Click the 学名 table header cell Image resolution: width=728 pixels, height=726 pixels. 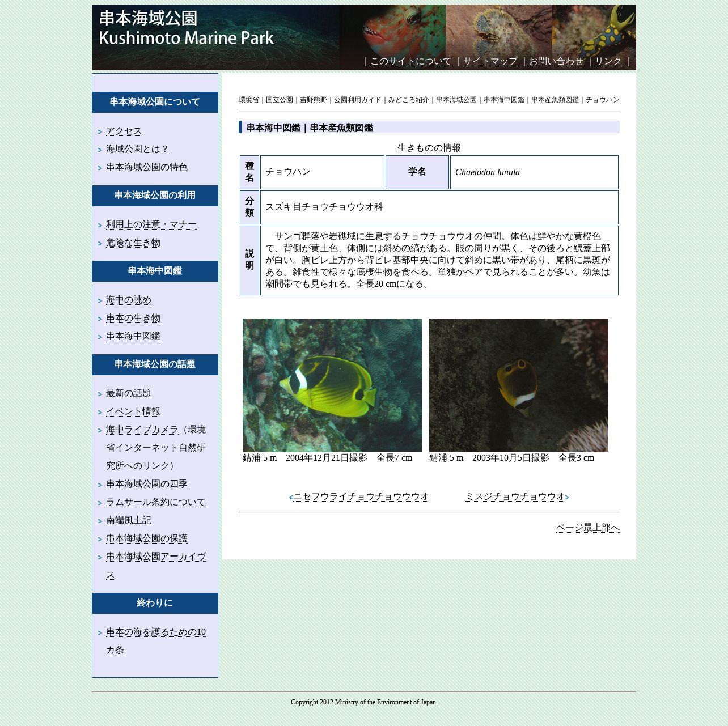click(417, 172)
